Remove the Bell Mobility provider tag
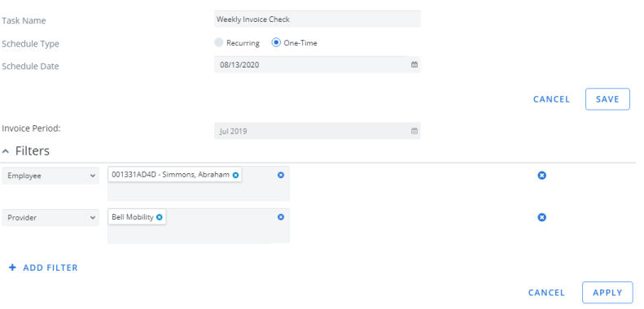Image resolution: width=644 pixels, height=309 pixels. 160,217
